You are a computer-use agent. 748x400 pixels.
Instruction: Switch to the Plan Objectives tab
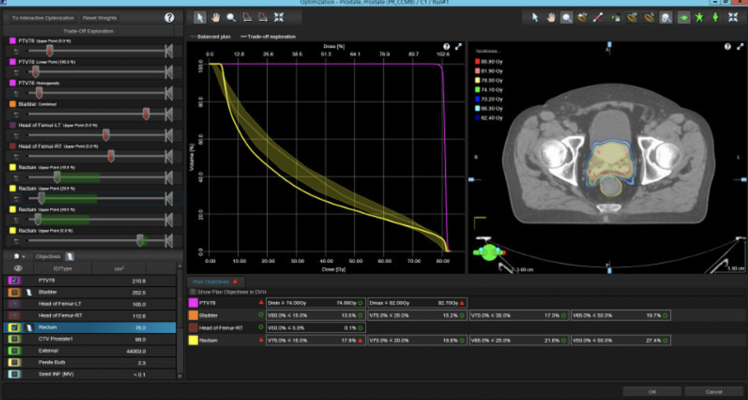[x=209, y=281]
